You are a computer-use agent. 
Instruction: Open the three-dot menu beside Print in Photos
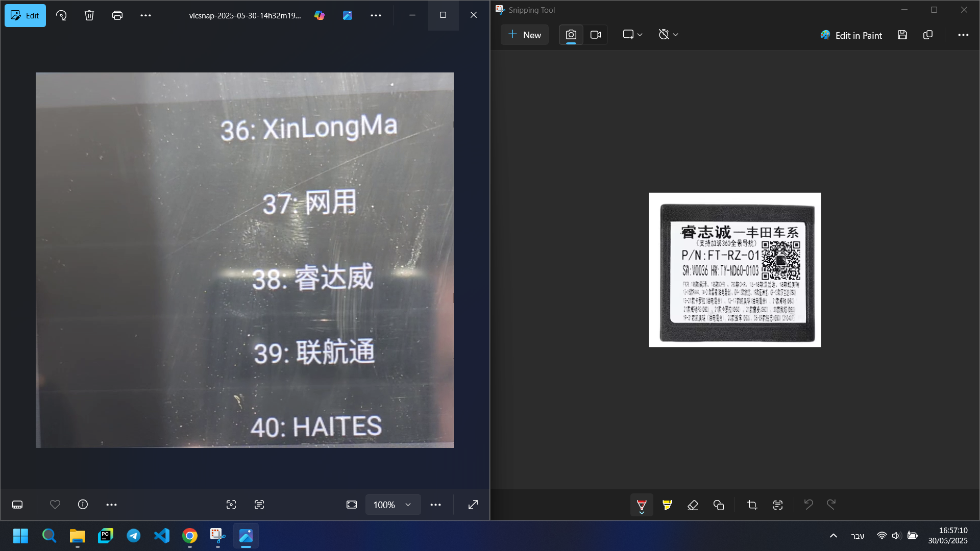145,15
